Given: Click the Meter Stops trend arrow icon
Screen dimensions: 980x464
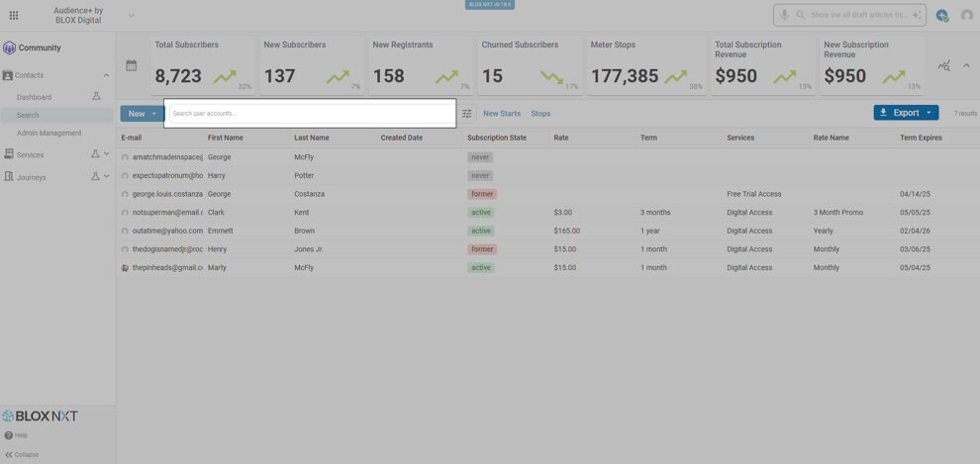Looking at the screenshot, I should 676,77.
